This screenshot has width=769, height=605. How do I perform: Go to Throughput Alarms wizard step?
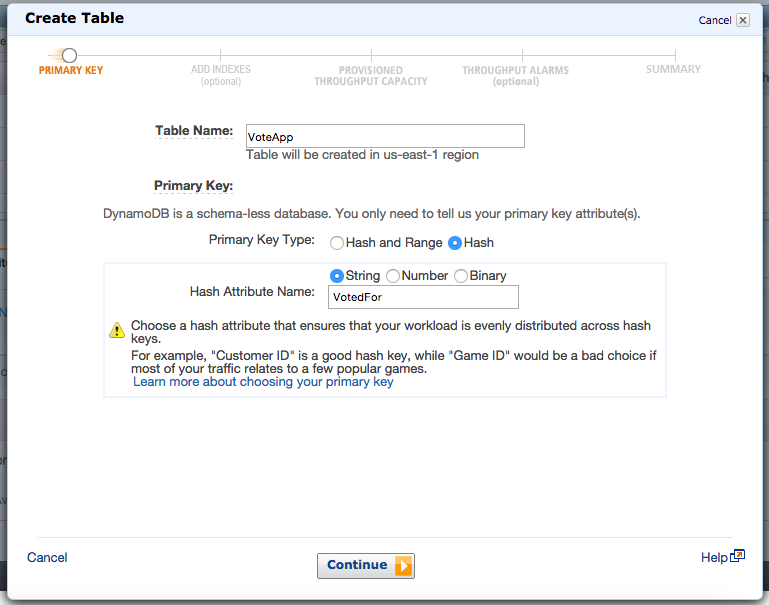pos(515,76)
